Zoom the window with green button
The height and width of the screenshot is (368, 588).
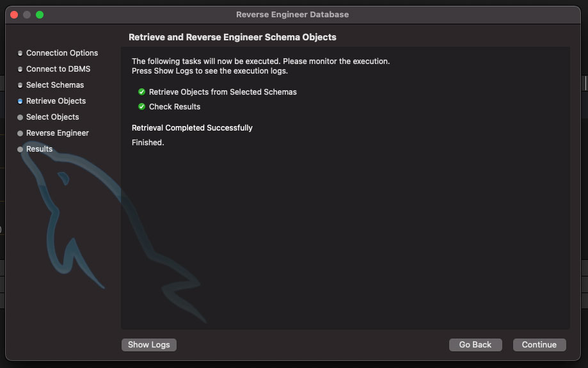[x=40, y=15]
